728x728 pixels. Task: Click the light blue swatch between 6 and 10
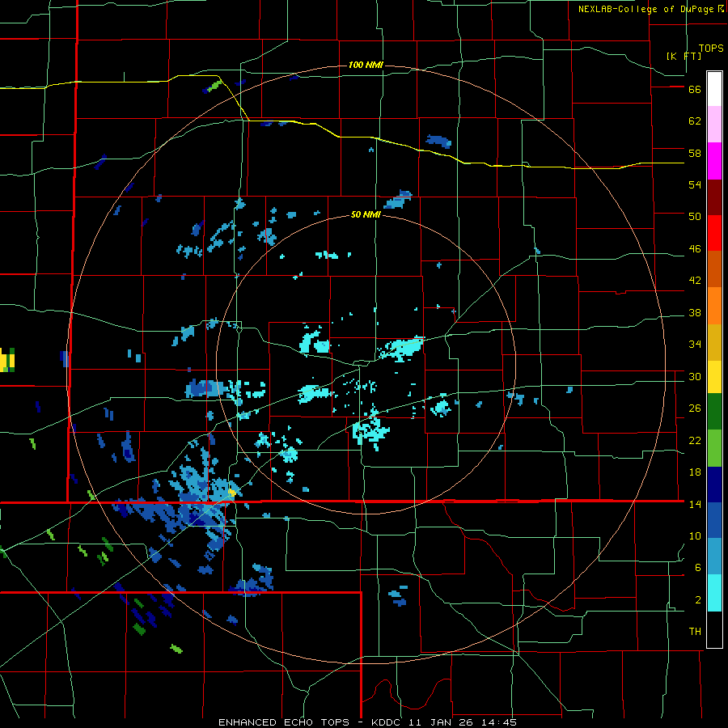coord(714,557)
